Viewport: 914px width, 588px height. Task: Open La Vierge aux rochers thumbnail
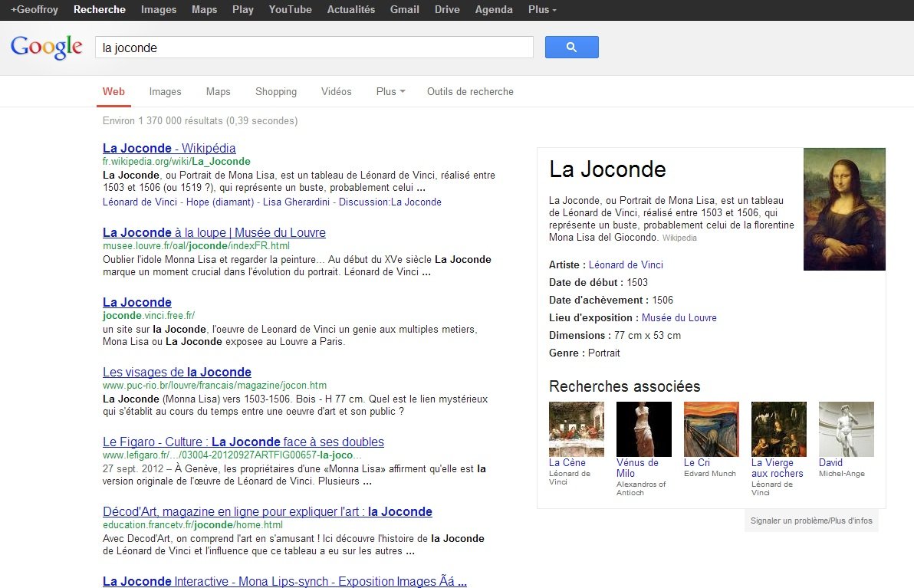pyautogui.click(x=779, y=429)
